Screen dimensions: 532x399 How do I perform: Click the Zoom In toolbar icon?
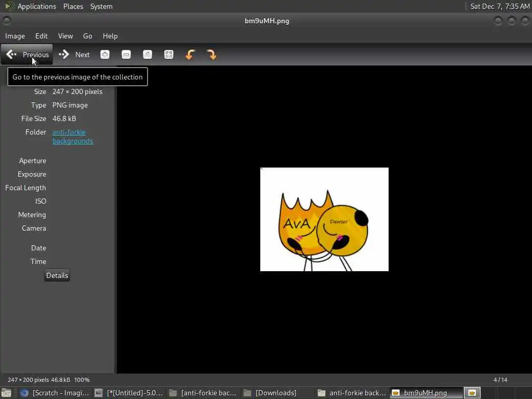pyautogui.click(x=105, y=54)
